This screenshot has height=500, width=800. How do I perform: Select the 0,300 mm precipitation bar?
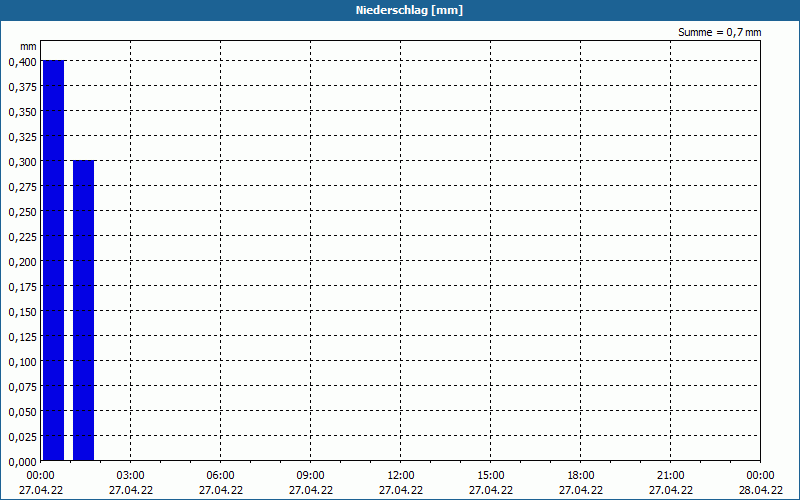(x=84, y=310)
